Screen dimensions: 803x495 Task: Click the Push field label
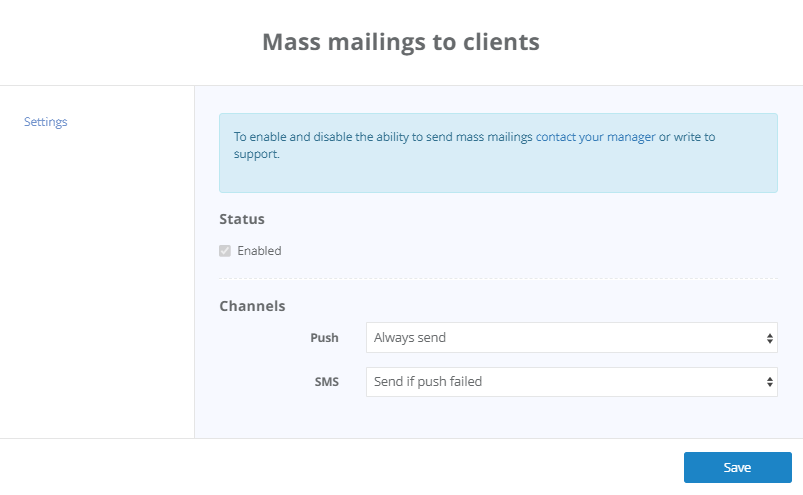click(324, 338)
